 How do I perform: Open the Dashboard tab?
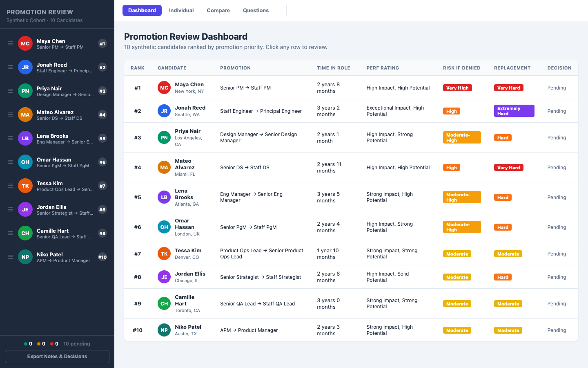click(142, 10)
